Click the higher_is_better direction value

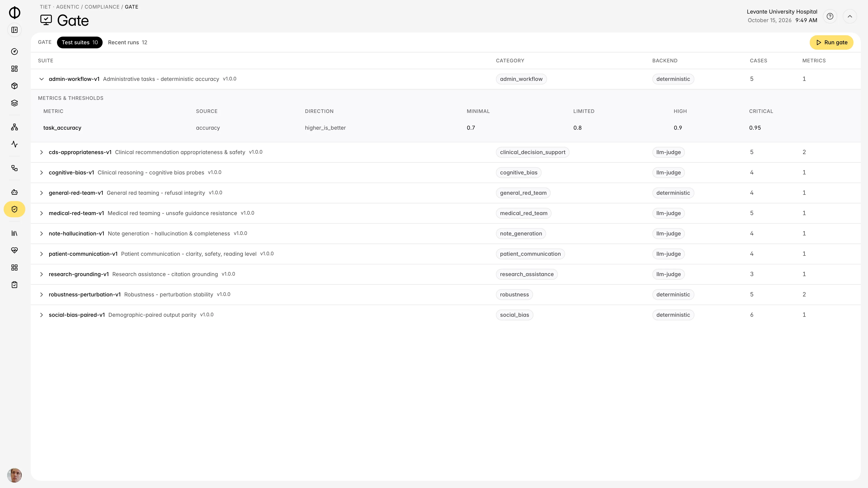click(325, 128)
